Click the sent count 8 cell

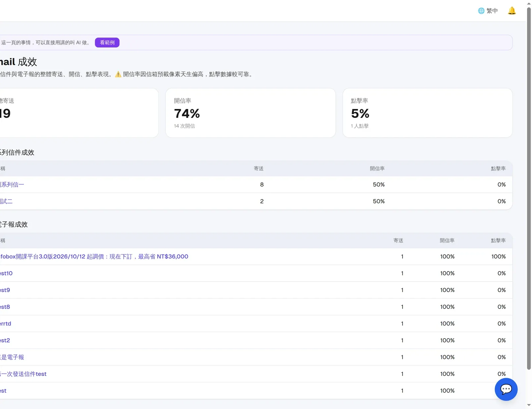point(262,184)
